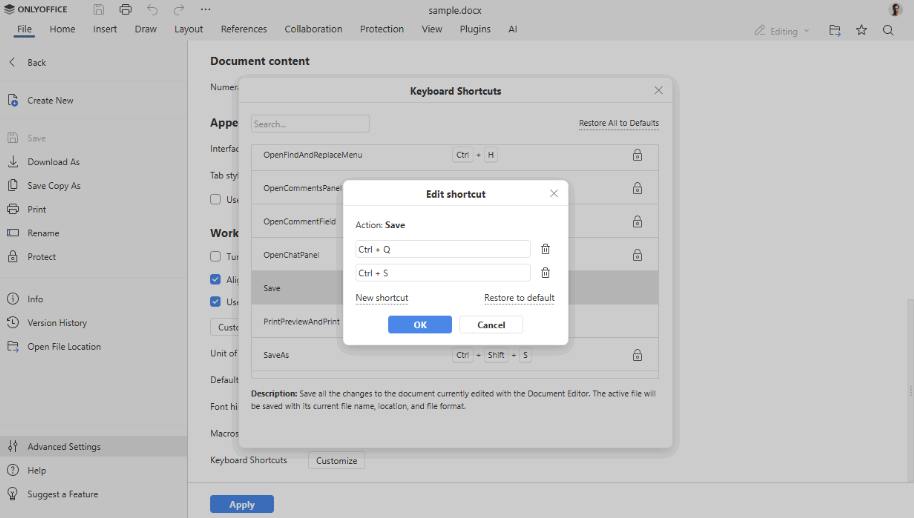Click the print icon in title bar
914x518 pixels.
(125, 9)
